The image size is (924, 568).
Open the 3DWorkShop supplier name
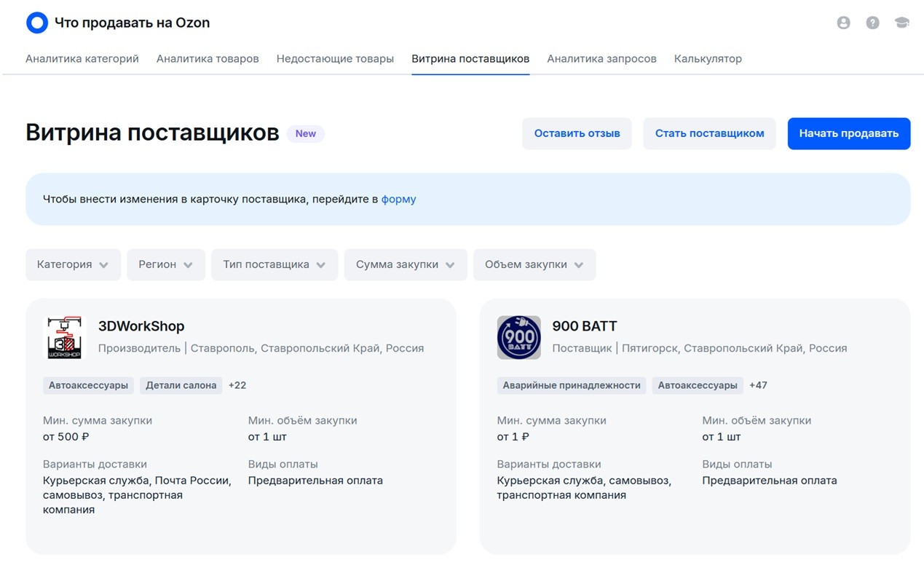tap(141, 326)
